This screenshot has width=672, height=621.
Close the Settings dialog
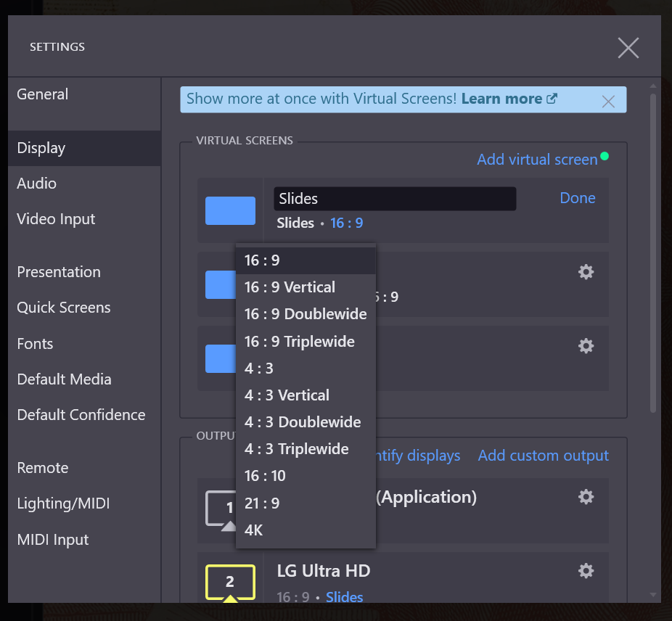628,47
